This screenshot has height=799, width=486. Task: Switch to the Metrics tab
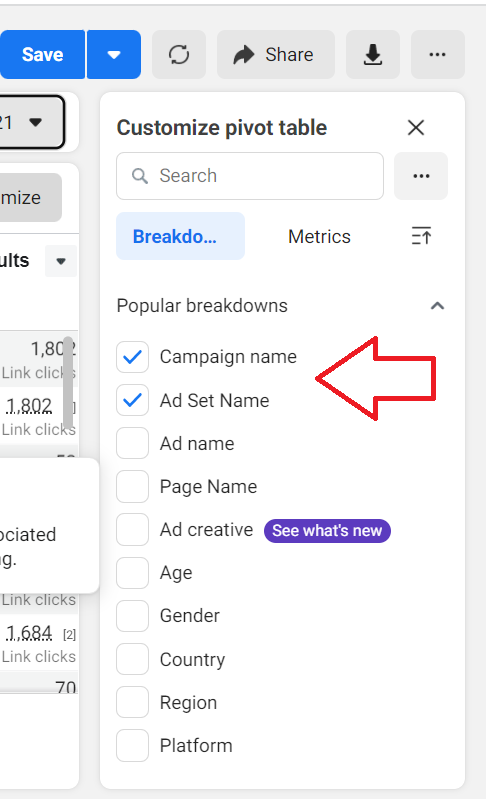pos(319,236)
